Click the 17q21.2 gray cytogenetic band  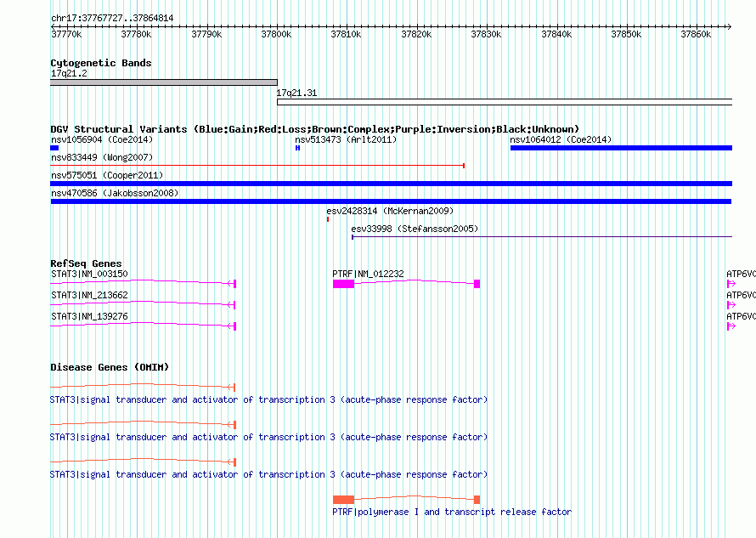(164, 82)
